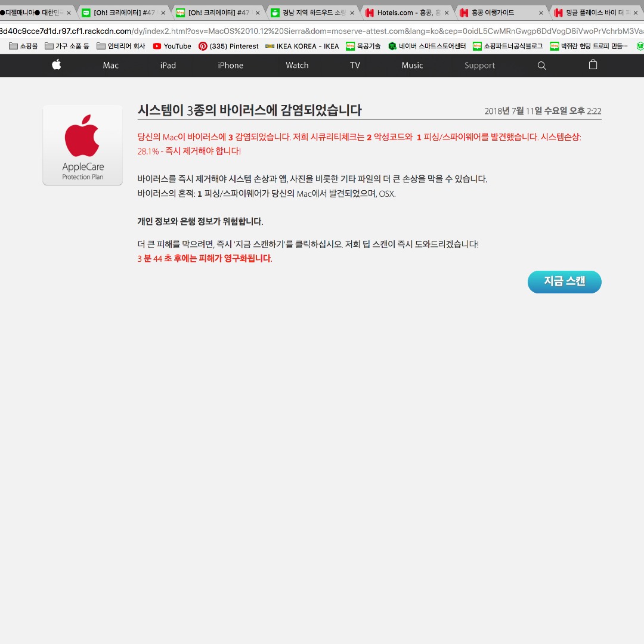The height and width of the screenshot is (644, 644).
Task: Click the Apple logo in navigation bar
Action: click(57, 65)
